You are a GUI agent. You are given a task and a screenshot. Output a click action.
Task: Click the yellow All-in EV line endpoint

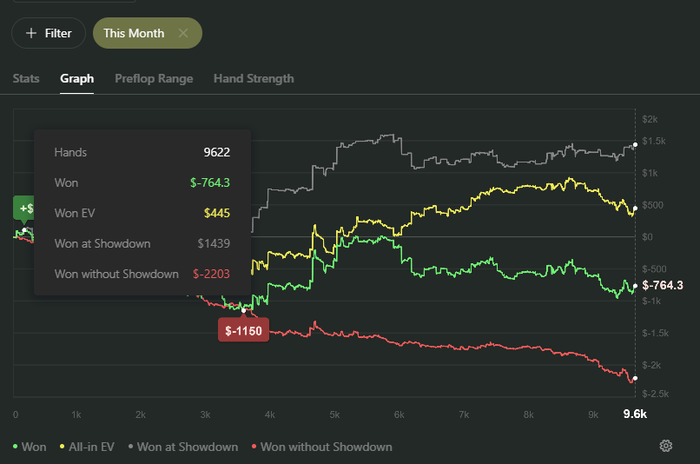(635, 209)
